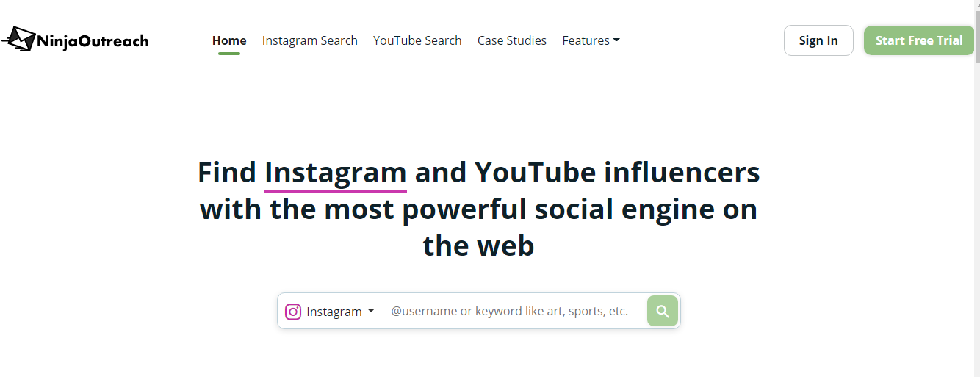The height and width of the screenshot is (377, 980).
Task: Click the underlined Instagram word in headline
Action: [335, 173]
